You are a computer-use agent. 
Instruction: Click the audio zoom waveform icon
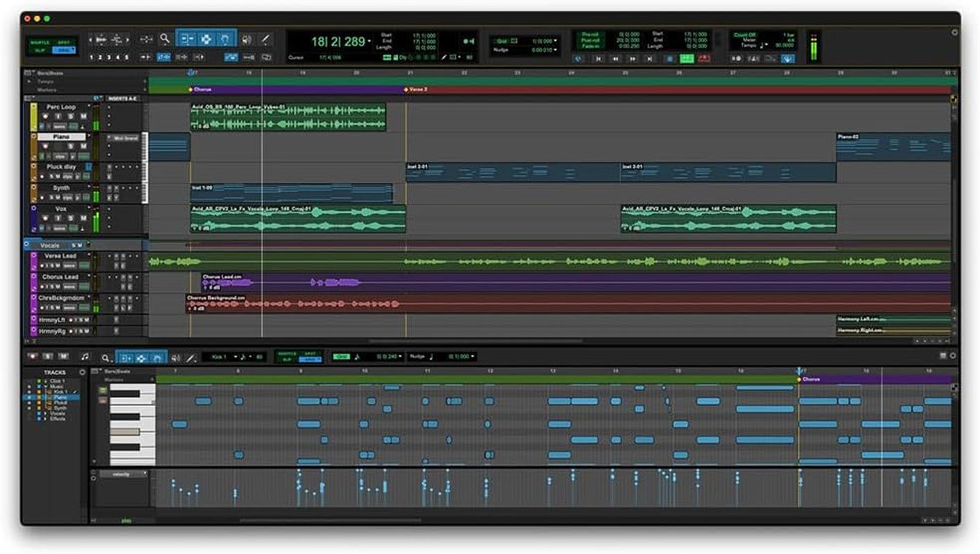click(x=101, y=39)
